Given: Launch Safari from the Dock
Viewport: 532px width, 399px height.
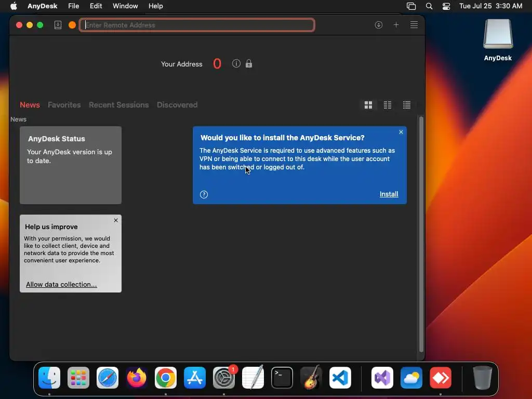Looking at the screenshot, I should pyautogui.click(x=108, y=378).
